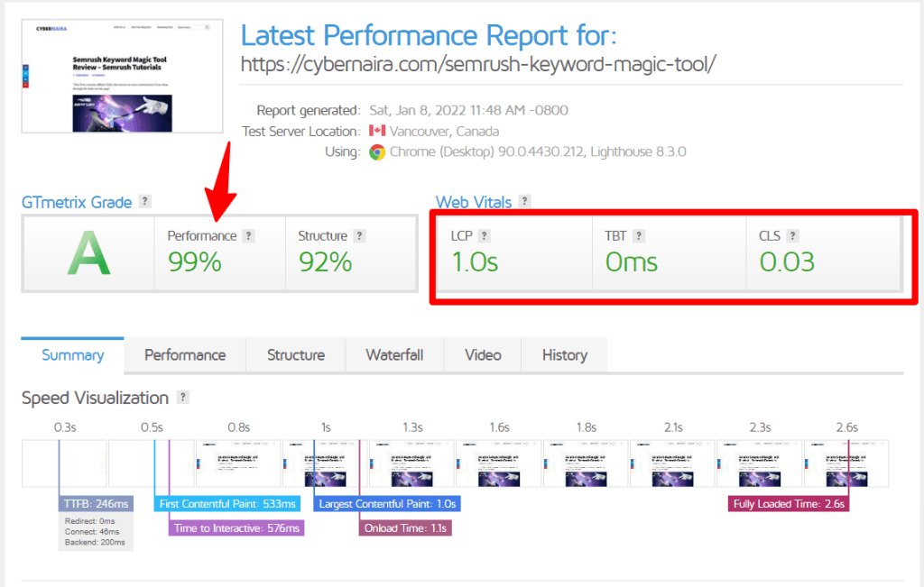The width and height of the screenshot is (924, 587).
Task: Click the A grade letter
Action: 88,253
